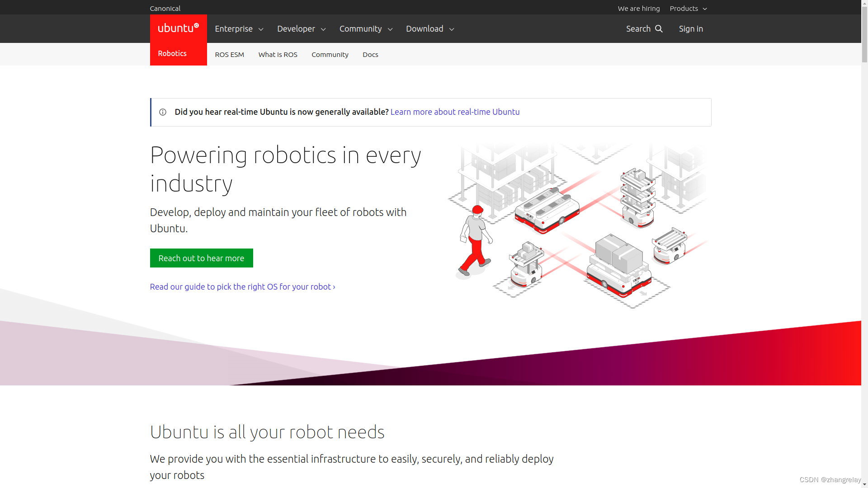Open the We are hiring link
The height and width of the screenshot is (488, 868).
tap(638, 9)
